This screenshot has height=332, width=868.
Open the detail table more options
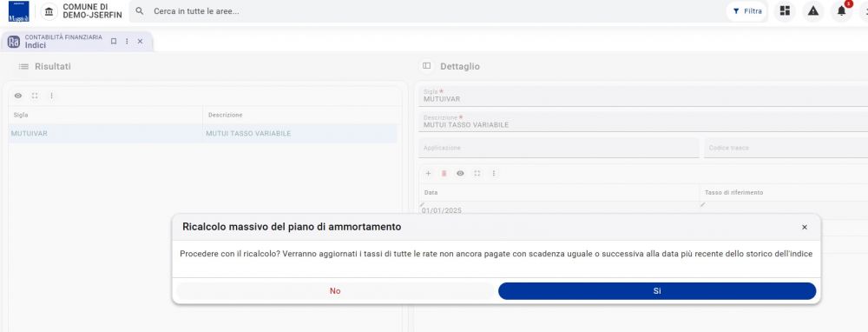(x=494, y=174)
